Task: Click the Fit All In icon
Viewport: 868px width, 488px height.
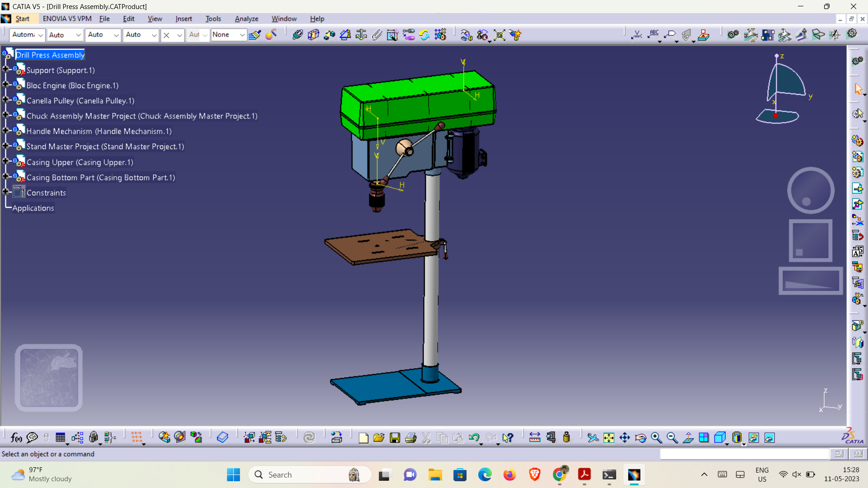Action: tap(609, 437)
